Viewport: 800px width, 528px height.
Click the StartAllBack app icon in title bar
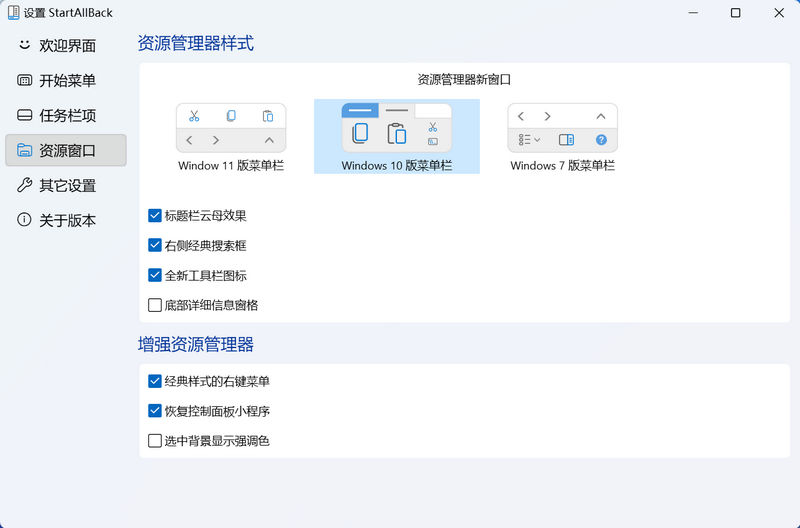11,13
